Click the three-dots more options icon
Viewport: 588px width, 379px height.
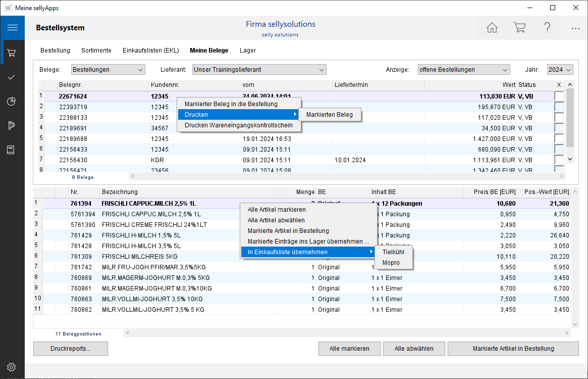575,28
